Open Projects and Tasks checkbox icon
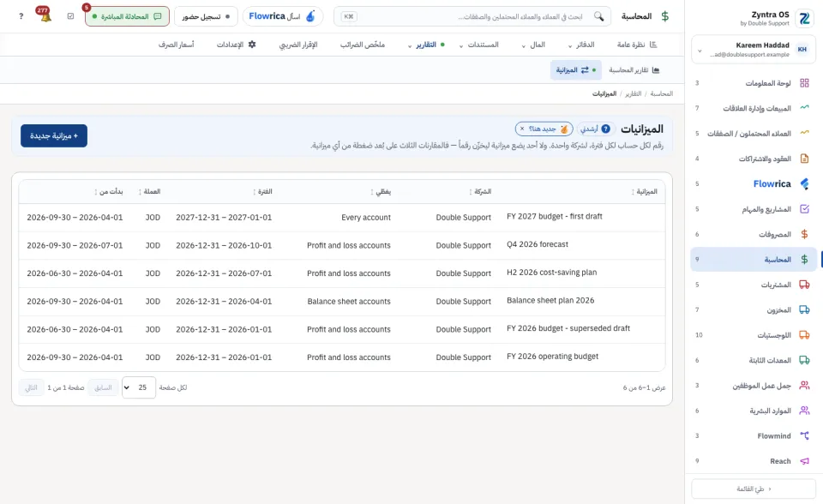The height and width of the screenshot is (504, 823). (x=804, y=209)
